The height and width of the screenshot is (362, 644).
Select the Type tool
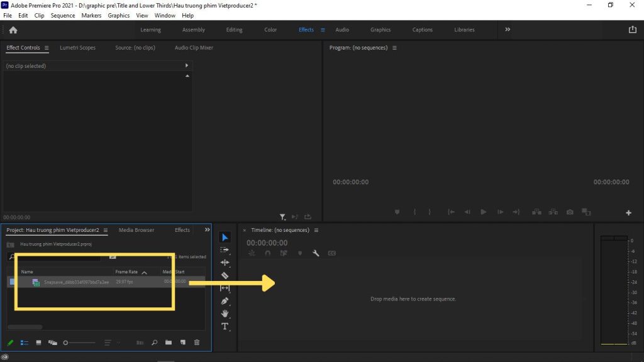225,326
